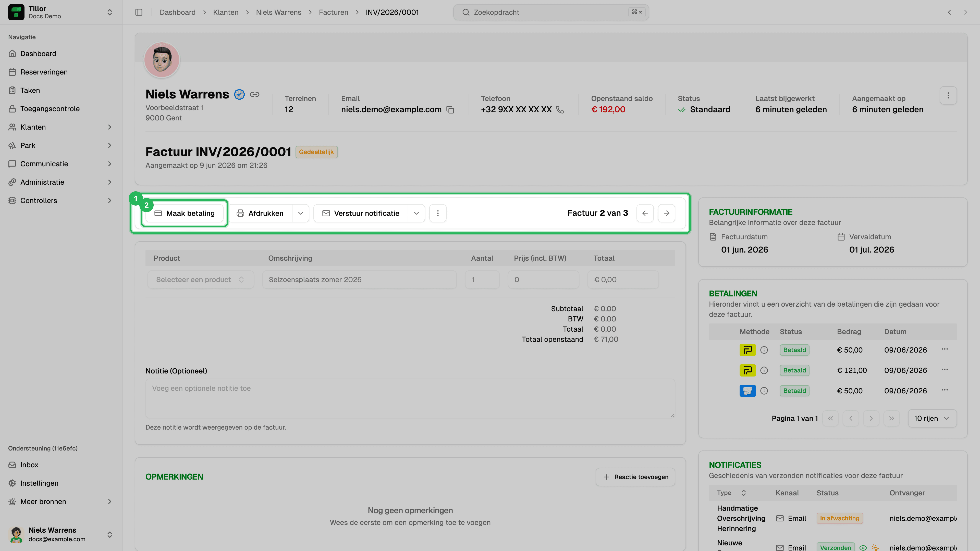Focus the Zoekopdracht search field

pyautogui.click(x=551, y=12)
